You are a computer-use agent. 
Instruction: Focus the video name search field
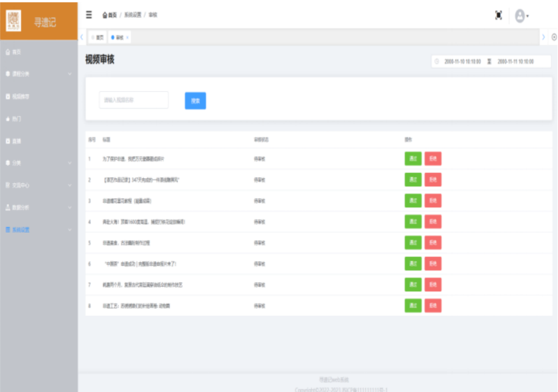pyautogui.click(x=134, y=100)
